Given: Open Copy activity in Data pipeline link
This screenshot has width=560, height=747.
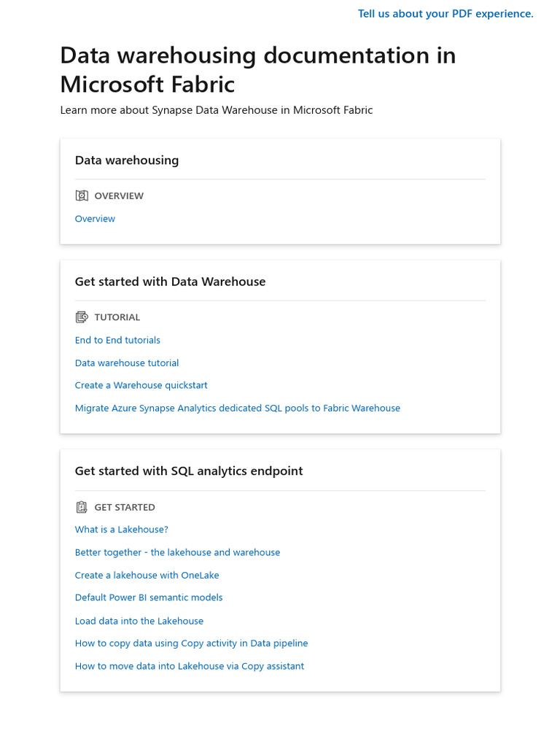Looking at the screenshot, I should click(x=191, y=643).
